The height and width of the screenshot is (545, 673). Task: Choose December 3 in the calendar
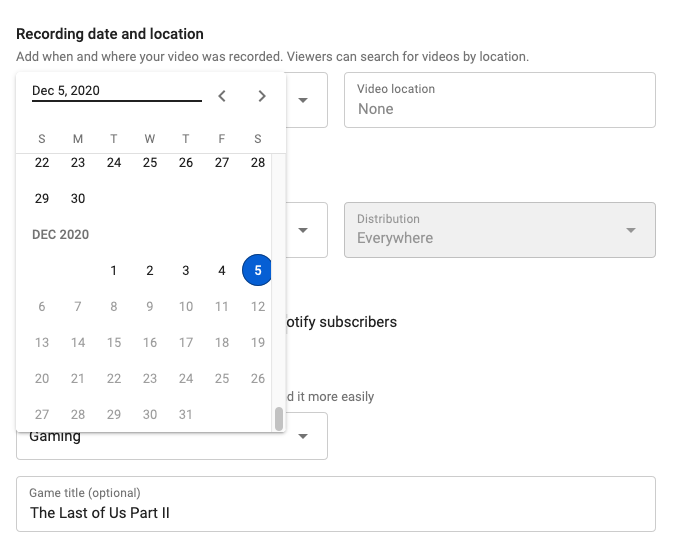pyautogui.click(x=186, y=270)
